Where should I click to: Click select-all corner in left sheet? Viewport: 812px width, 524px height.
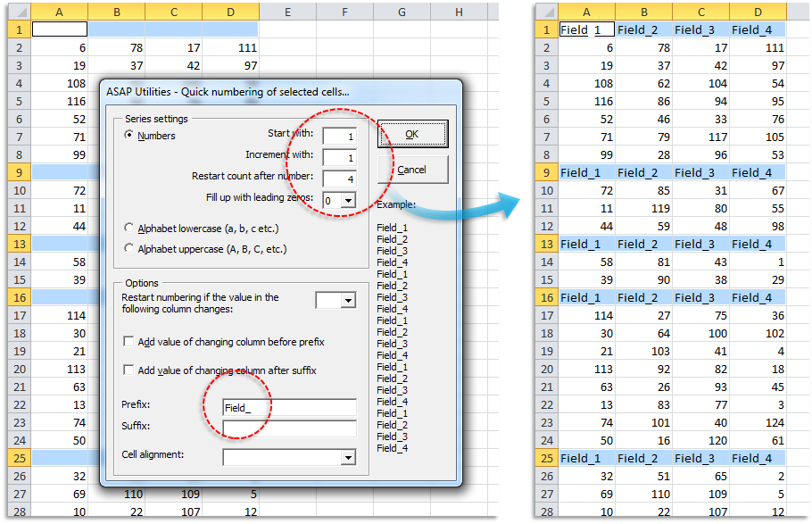(19, 12)
